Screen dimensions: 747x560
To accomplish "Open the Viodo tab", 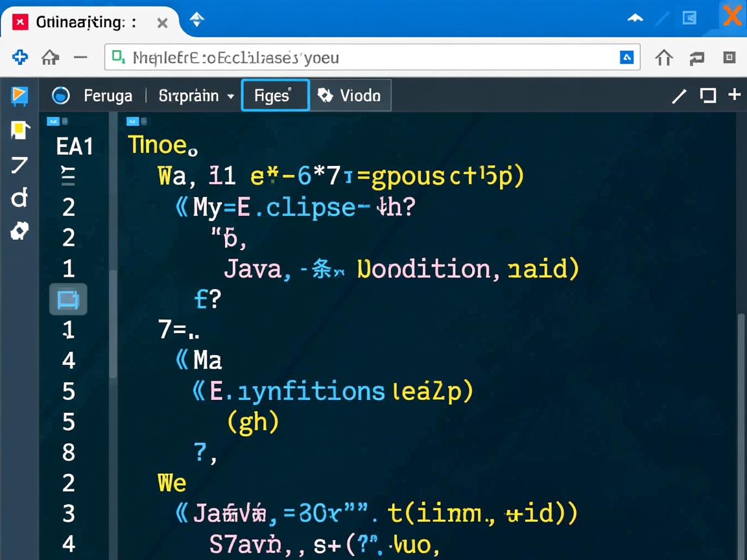I will tap(350, 96).
